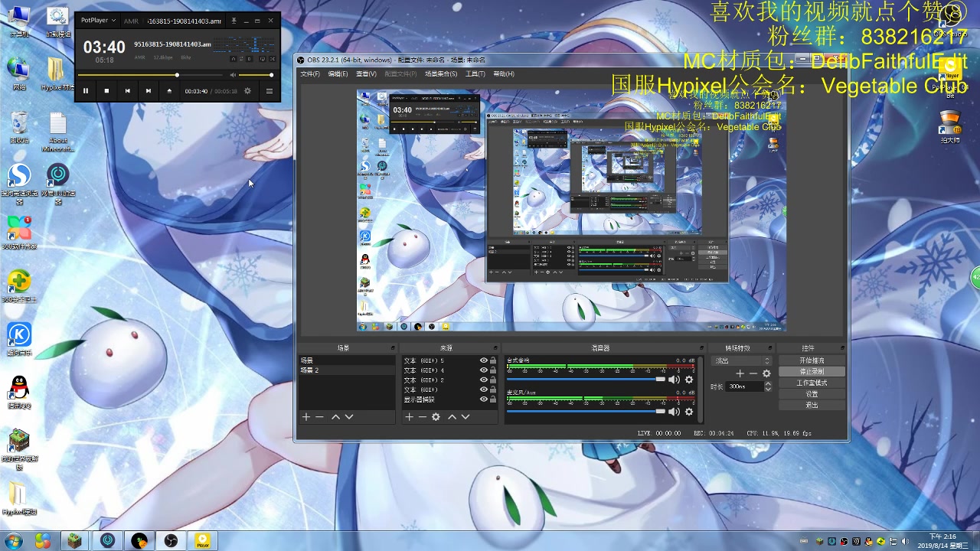Click 300ms transition duration stepper arrows
This screenshot has width=980, height=551.
[768, 386]
